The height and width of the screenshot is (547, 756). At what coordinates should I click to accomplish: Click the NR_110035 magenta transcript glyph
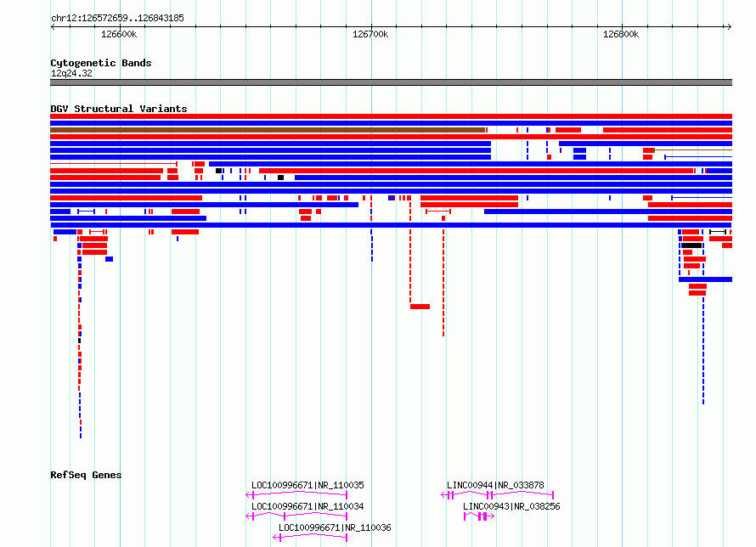coord(296,495)
